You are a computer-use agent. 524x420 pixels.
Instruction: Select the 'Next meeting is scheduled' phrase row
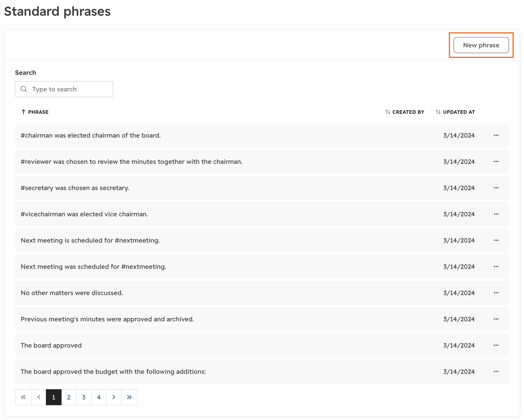262,240
